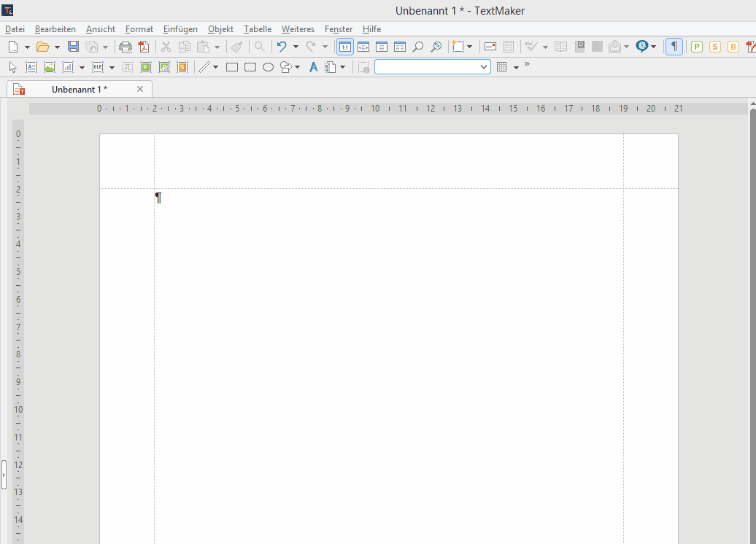Toggle actual size 1:1 view
This screenshot has width=756, height=544.
(x=344, y=47)
